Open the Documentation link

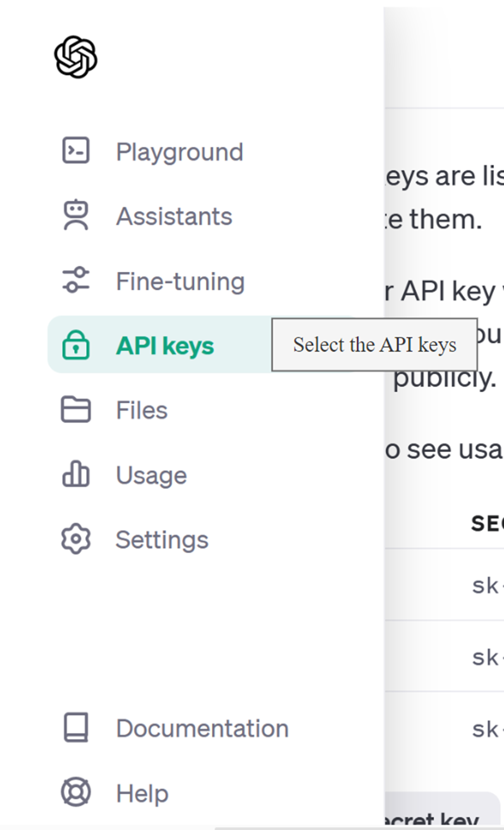tap(202, 728)
